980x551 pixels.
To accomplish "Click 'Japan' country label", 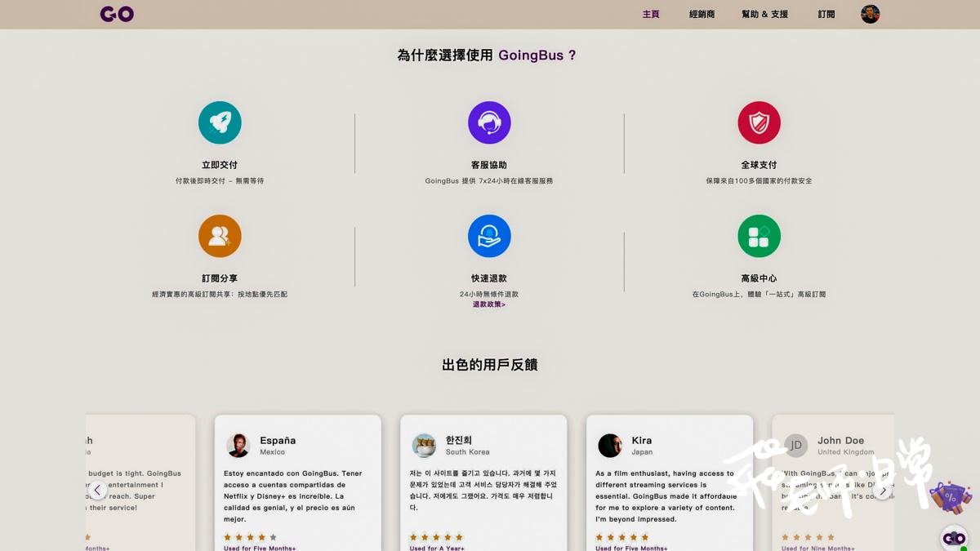I will pyautogui.click(x=642, y=452).
